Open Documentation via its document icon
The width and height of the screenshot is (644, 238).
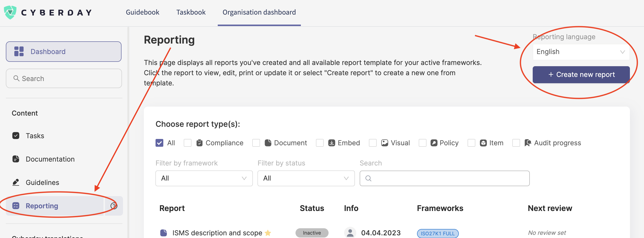pos(16,159)
